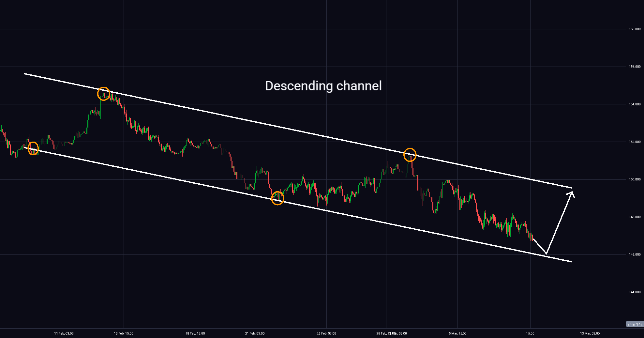Click the 152.000 price axis label

tap(635, 142)
